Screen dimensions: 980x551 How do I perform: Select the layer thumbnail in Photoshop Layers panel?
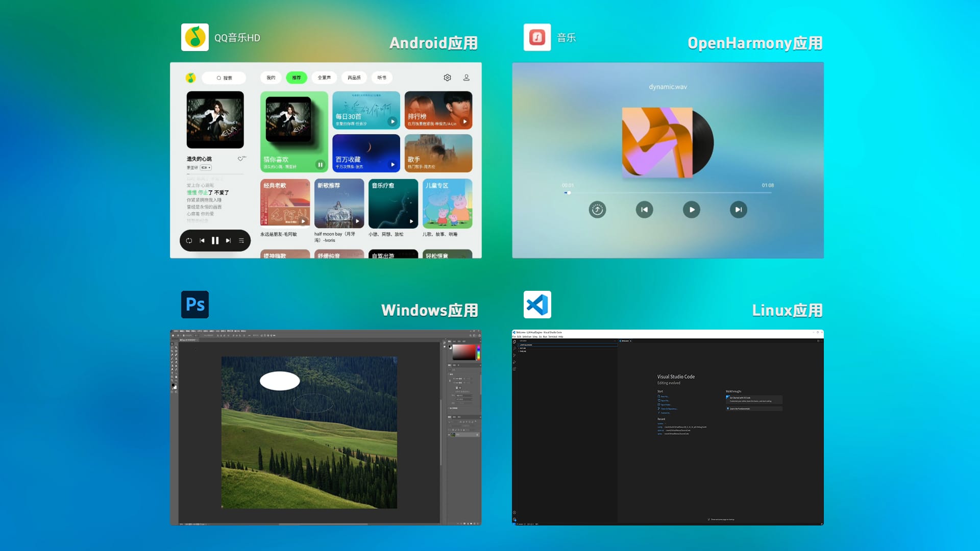click(x=453, y=435)
